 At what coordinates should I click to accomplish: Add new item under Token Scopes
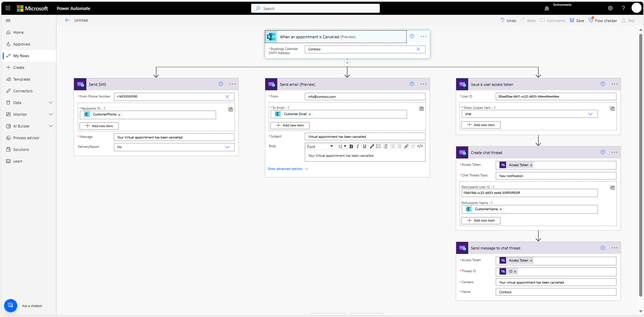[481, 125]
